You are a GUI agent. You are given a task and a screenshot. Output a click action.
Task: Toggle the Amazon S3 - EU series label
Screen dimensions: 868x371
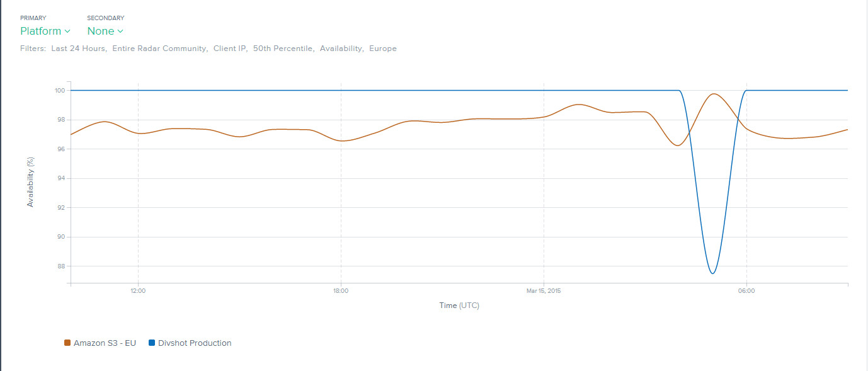[x=105, y=343]
